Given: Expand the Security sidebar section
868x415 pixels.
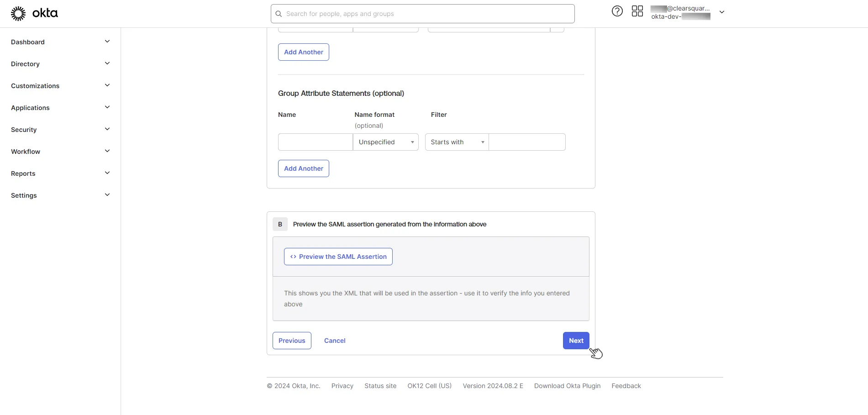Looking at the screenshot, I should click(107, 129).
